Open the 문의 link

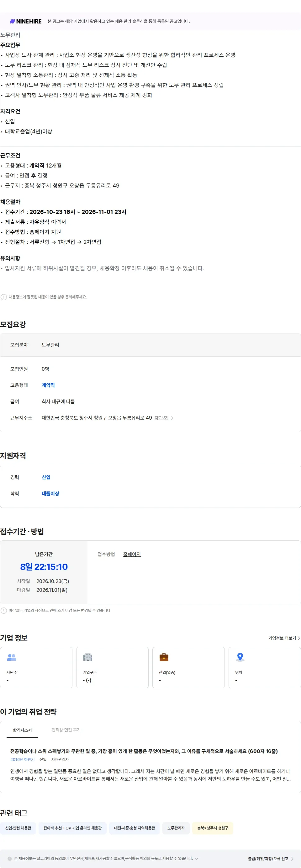[68, 297]
